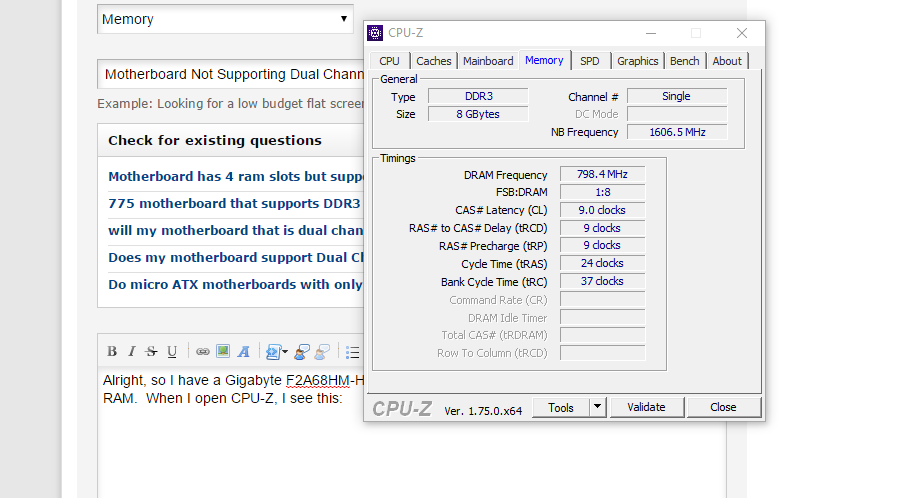This screenshot has width=917, height=498.
Task: Apply underline formatting in the editor
Action: [x=172, y=351]
